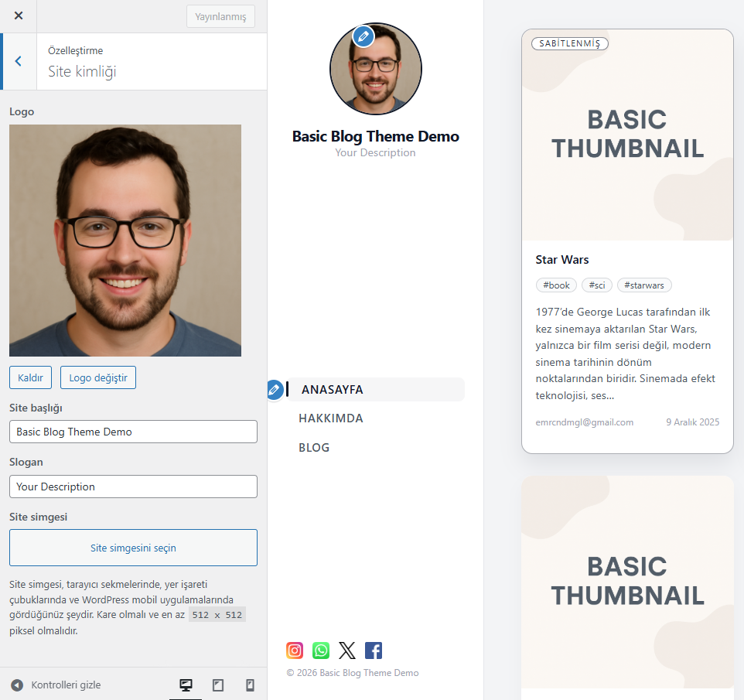
Task: Click the #starwars tag on post
Action: (x=644, y=285)
